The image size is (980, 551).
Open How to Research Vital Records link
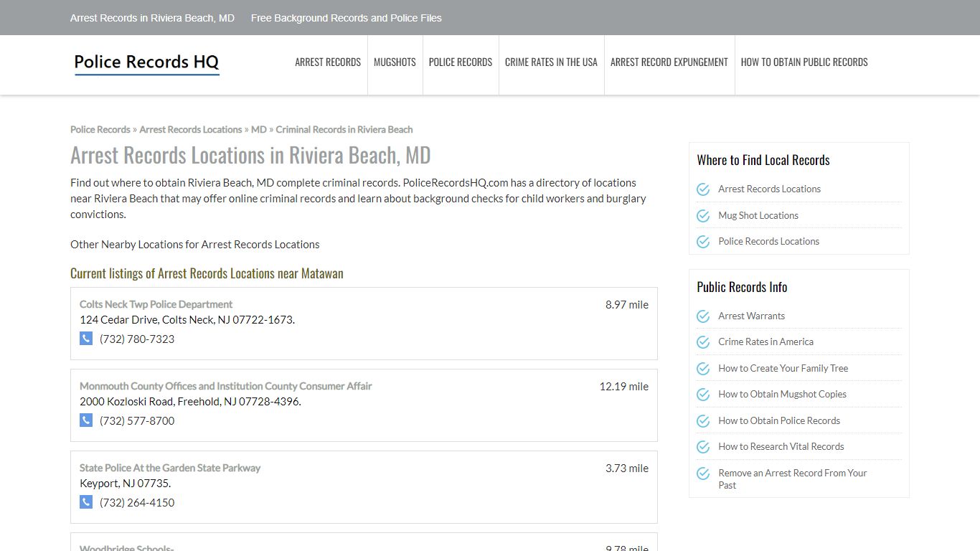point(781,446)
